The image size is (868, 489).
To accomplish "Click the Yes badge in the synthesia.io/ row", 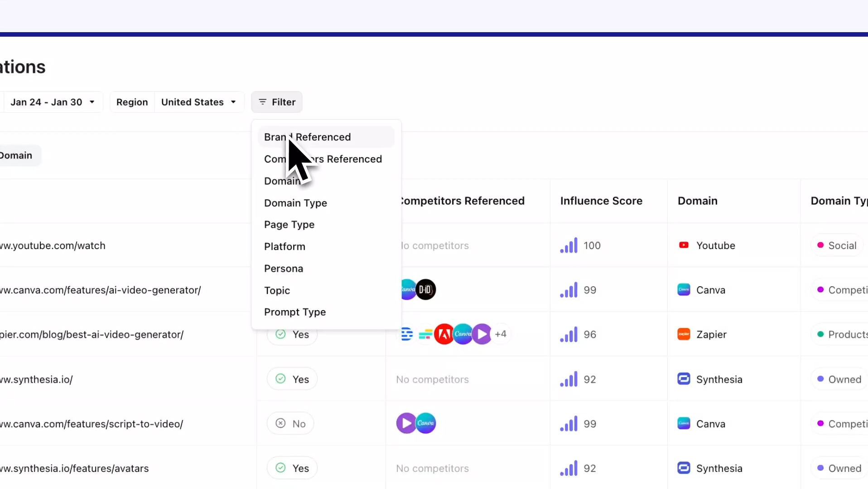I will click(x=292, y=379).
